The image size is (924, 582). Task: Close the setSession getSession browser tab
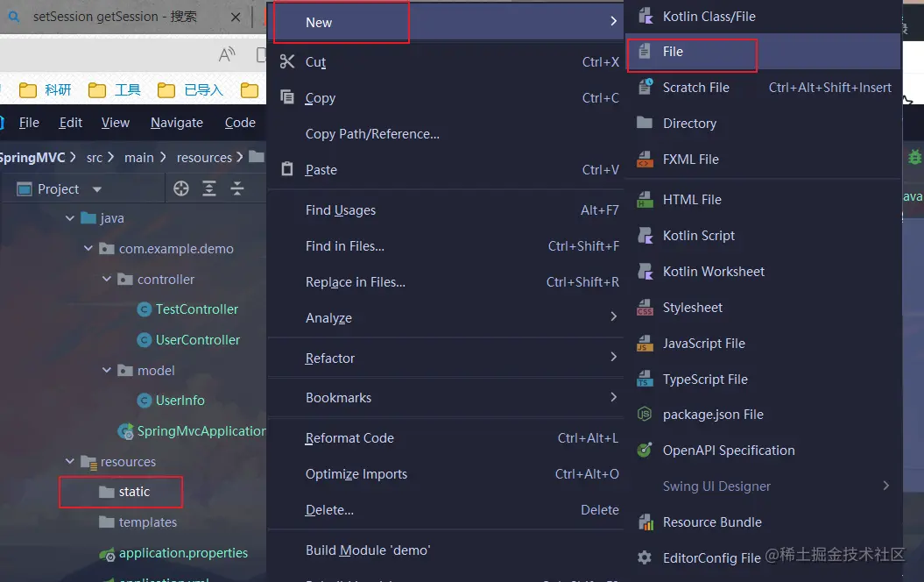coord(236,18)
